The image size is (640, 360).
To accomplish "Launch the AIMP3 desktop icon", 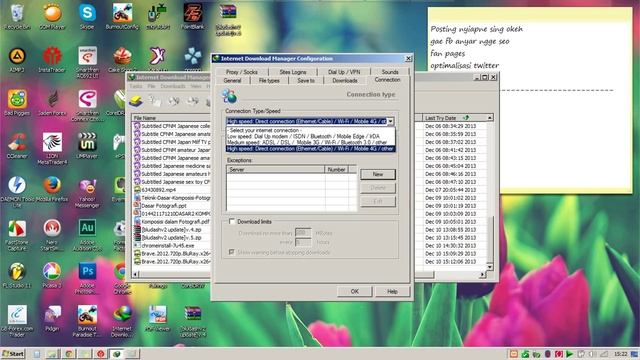I will coord(17,60).
